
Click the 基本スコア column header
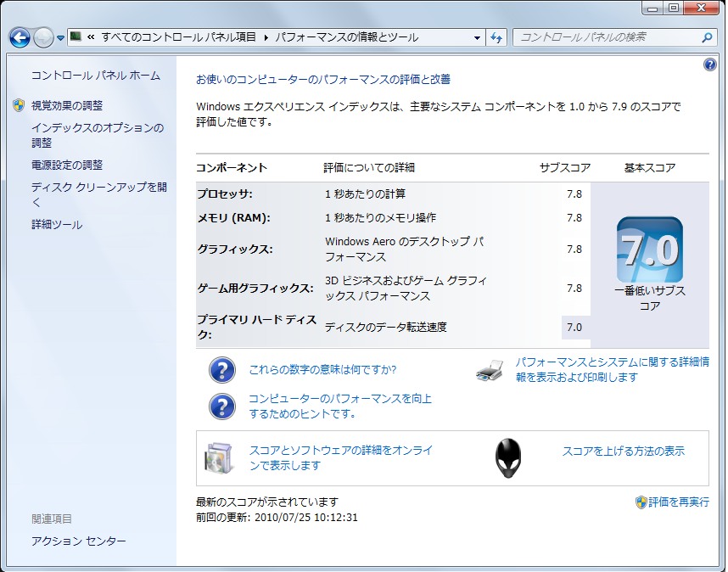(x=650, y=167)
